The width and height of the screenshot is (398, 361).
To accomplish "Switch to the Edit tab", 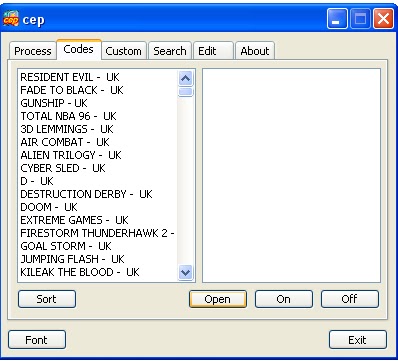I will 213,51.
